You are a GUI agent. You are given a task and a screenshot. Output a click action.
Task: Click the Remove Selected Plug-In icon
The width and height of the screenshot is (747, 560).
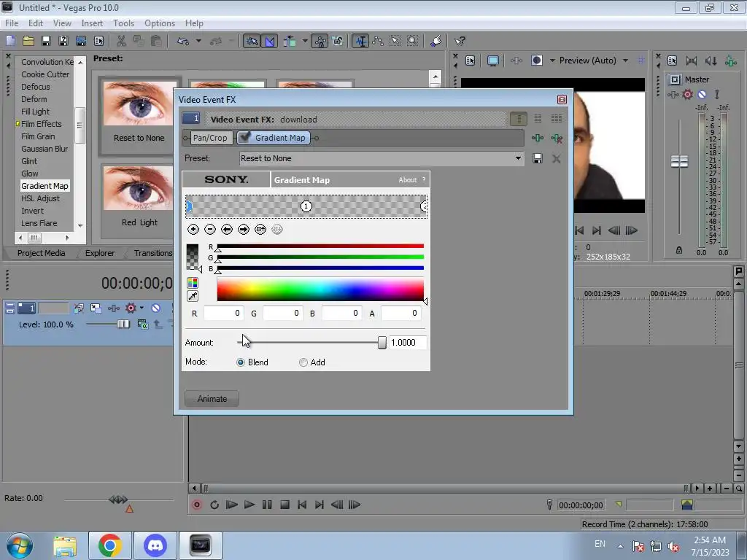(x=557, y=138)
